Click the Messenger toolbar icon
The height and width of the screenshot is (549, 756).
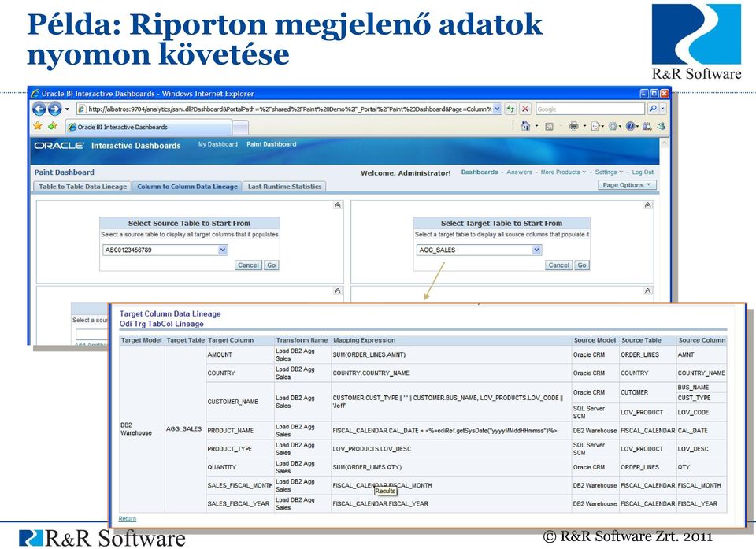tap(661, 126)
